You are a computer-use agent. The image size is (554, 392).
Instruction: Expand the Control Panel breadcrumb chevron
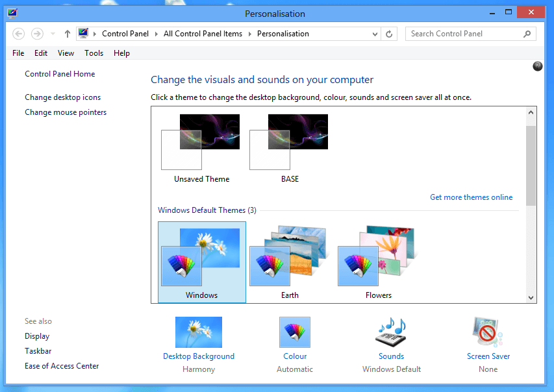tap(156, 34)
